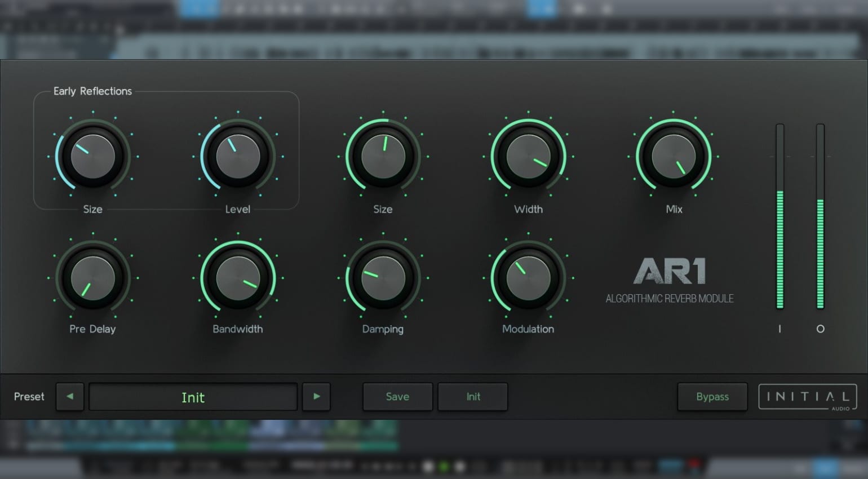The height and width of the screenshot is (479, 868).
Task: Click the Mix knob
Action: (674, 157)
